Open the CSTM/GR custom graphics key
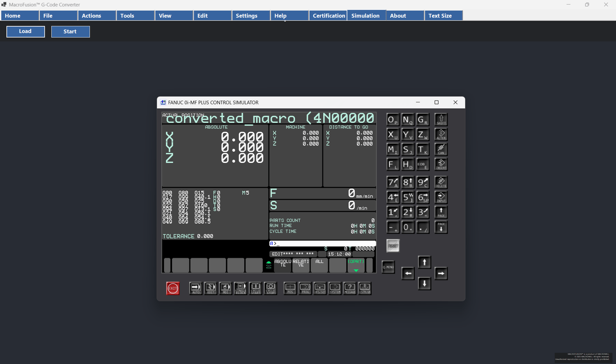 pyautogui.click(x=365, y=288)
